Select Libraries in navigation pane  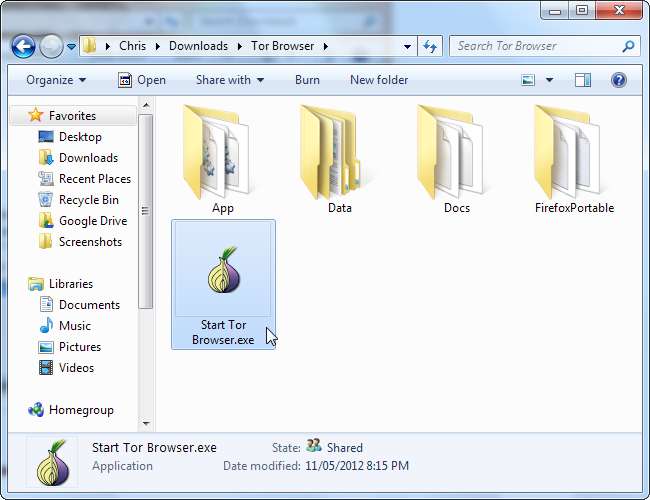(x=71, y=284)
